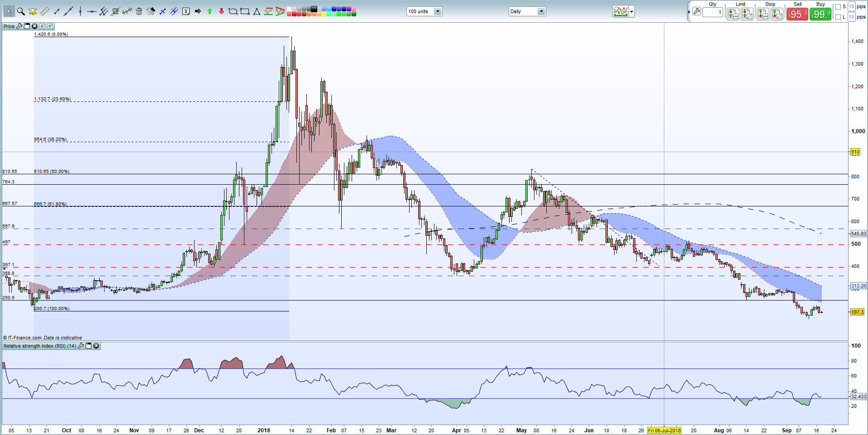Click the second Stop order icon
The height and width of the screenshot is (435, 868).
click(777, 14)
